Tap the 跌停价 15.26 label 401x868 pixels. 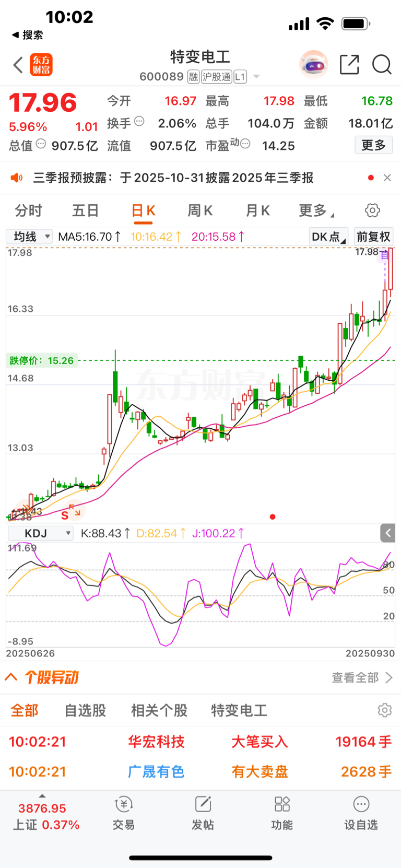click(42, 360)
